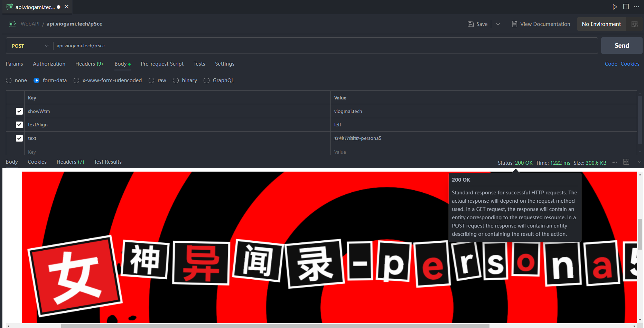Image resolution: width=644 pixels, height=328 pixels.
Task: Click the WebAPI breadcrumb link
Action: [30, 24]
